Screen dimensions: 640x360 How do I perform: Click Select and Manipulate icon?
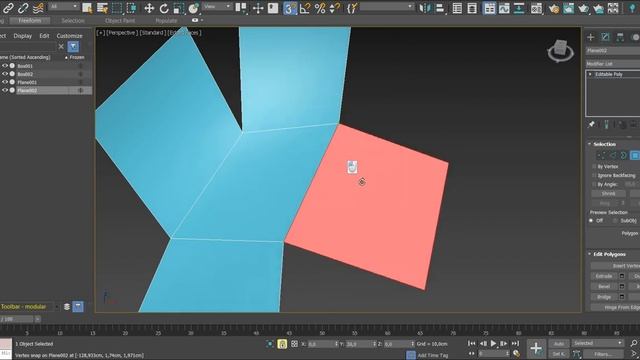(x=258, y=8)
